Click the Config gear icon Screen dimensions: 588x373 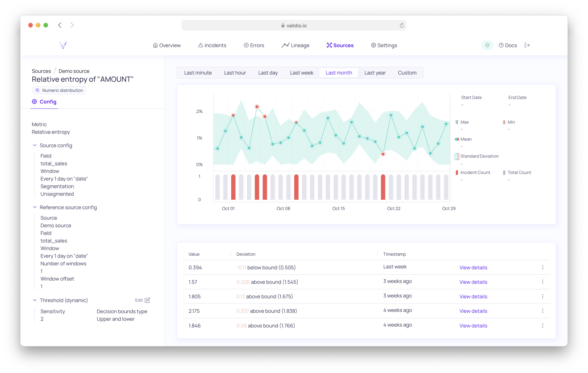tap(35, 102)
